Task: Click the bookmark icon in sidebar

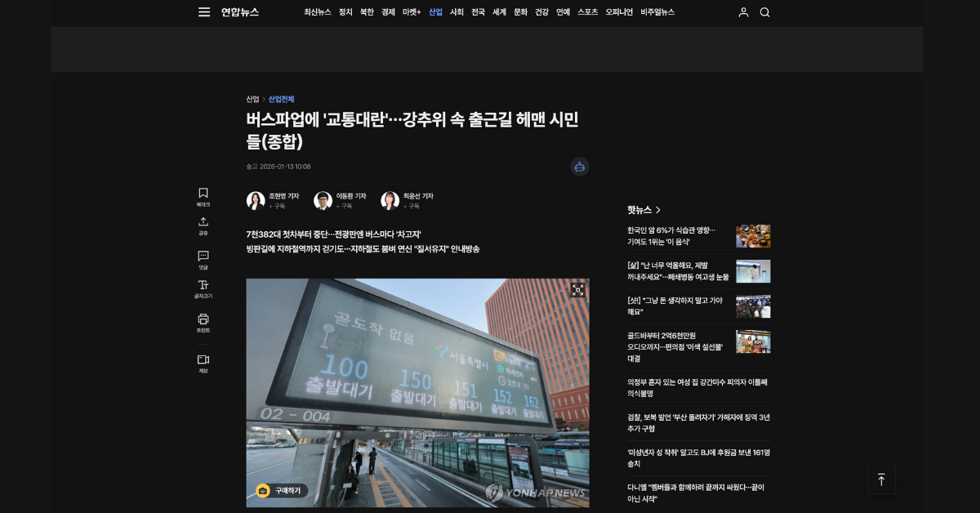Action: pyautogui.click(x=203, y=194)
